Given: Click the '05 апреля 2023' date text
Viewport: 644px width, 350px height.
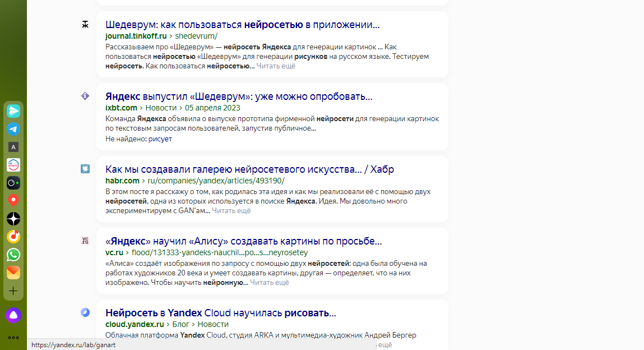Looking at the screenshot, I should coord(212,108).
